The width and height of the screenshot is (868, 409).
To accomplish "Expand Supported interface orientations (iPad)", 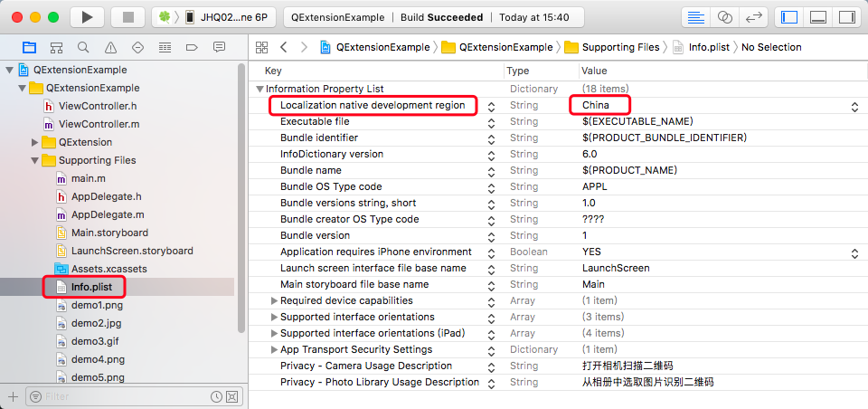I will tap(274, 334).
